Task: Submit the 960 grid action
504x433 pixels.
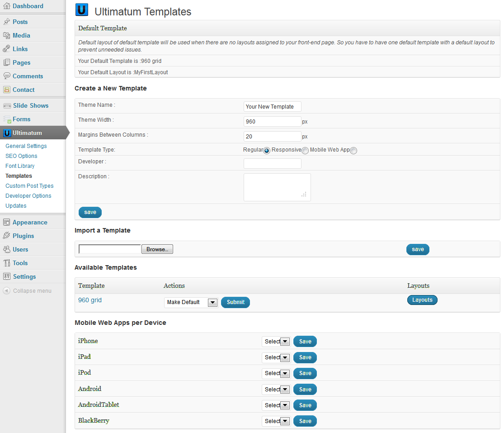Action: (236, 302)
